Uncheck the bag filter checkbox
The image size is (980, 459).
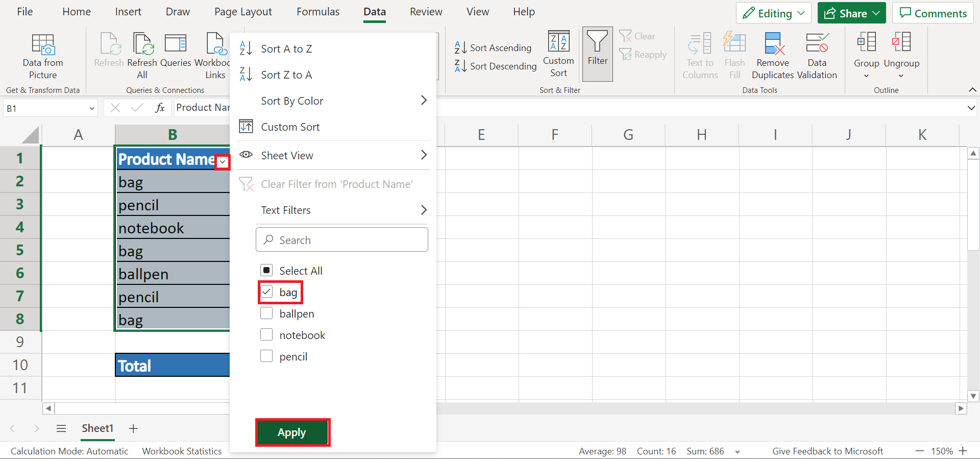(x=266, y=292)
